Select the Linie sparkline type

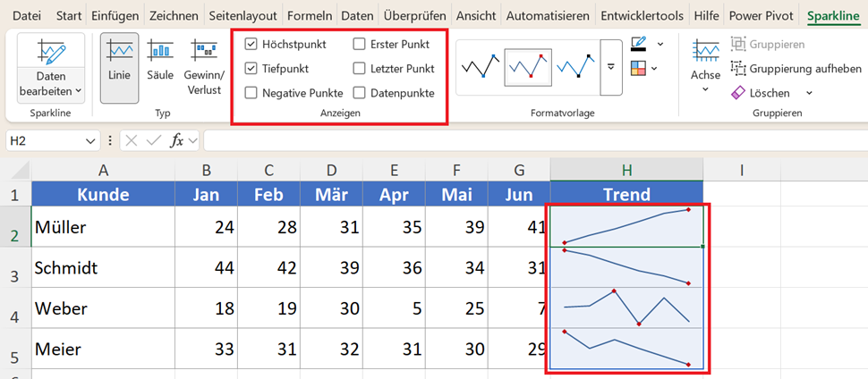pyautogui.click(x=120, y=68)
